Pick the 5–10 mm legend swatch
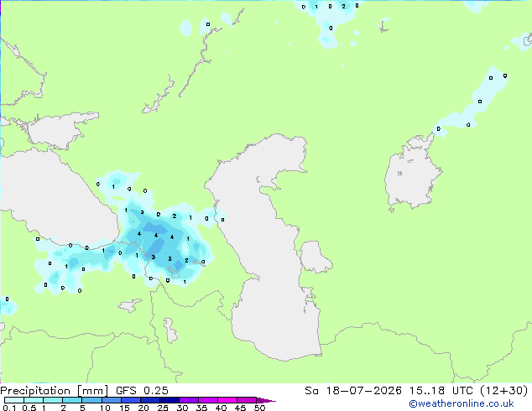Image resolution: width=532 pixels, height=411 pixels. coord(91,400)
